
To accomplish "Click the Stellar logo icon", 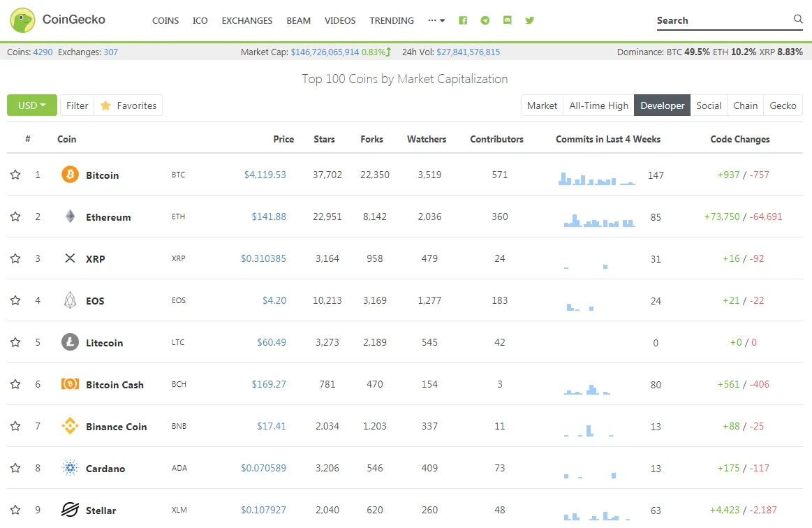I will (x=70, y=510).
